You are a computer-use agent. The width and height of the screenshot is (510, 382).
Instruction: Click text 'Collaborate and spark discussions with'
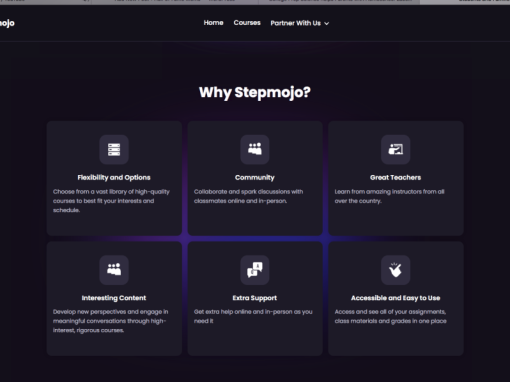(248, 192)
